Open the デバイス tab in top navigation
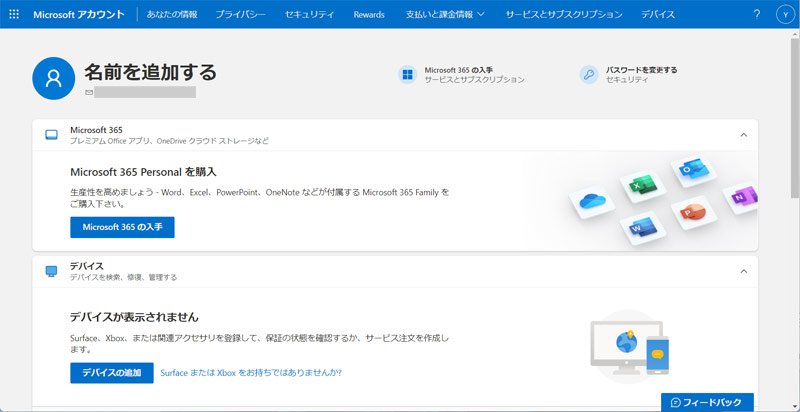 click(x=658, y=14)
